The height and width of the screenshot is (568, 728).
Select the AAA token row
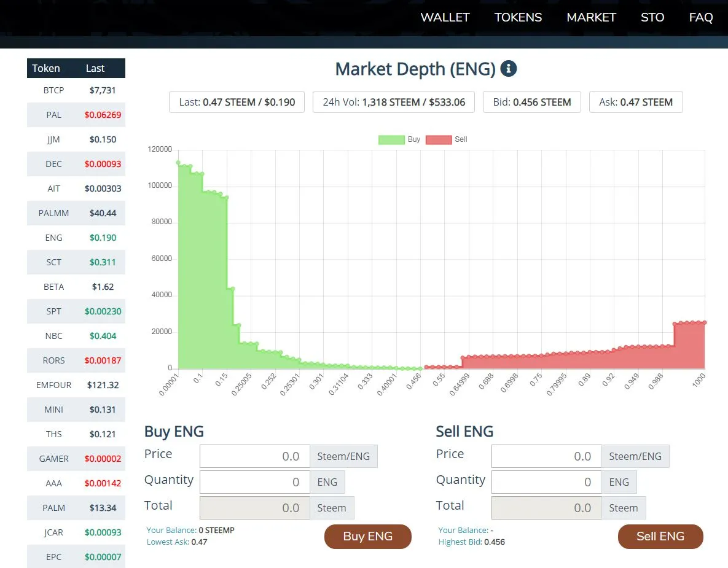pyautogui.click(x=76, y=483)
